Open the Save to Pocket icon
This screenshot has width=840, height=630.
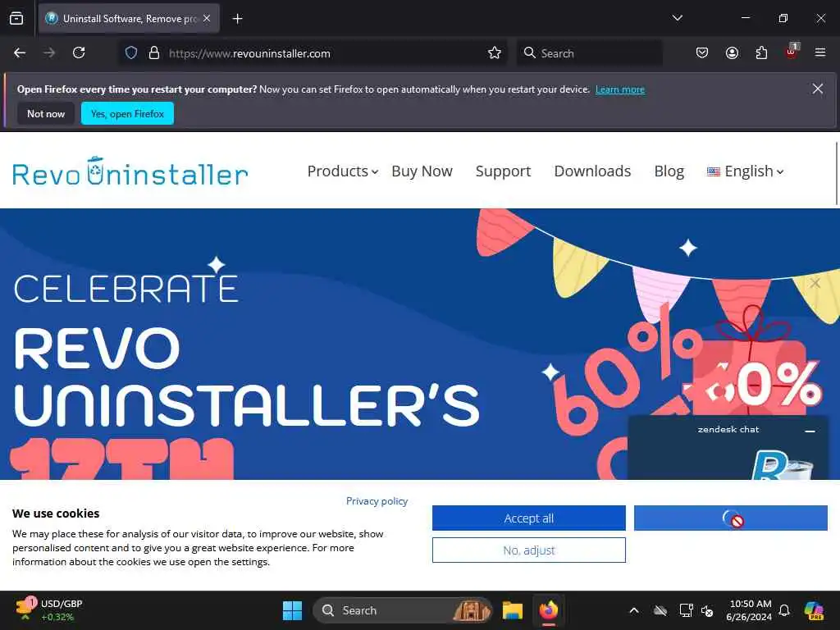pyautogui.click(x=702, y=52)
